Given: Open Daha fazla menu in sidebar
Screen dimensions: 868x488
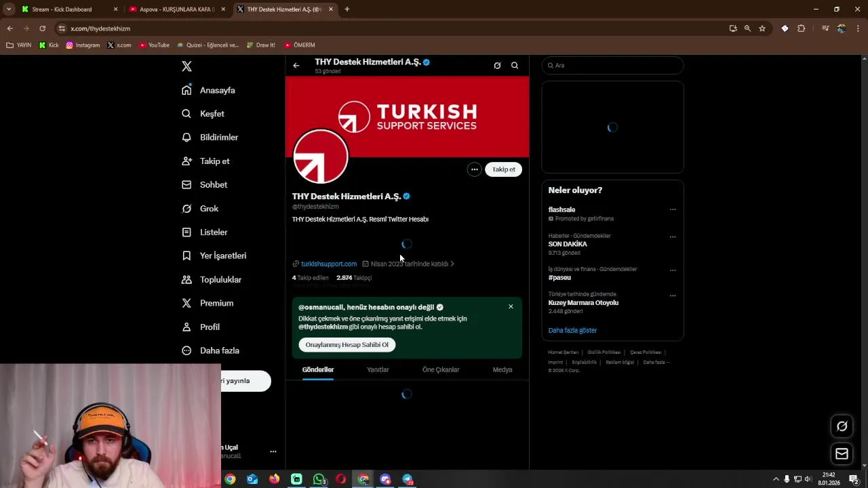Looking at the screenshot, I should click(210, 351).
